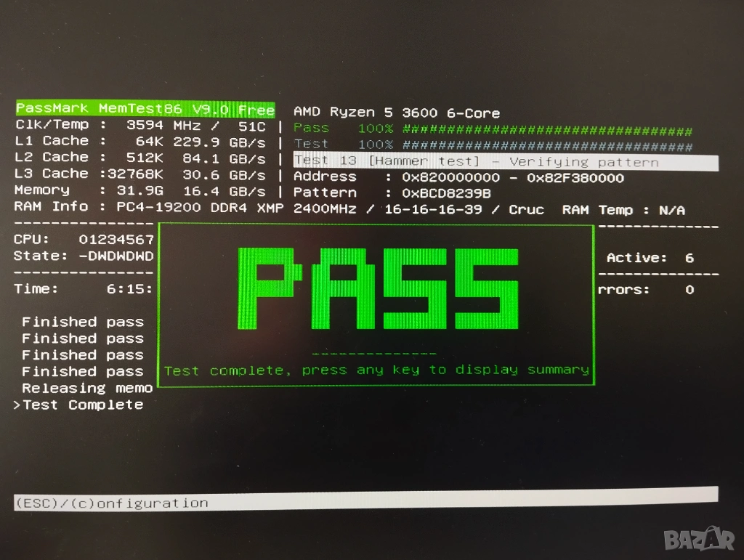The width and height of the screenshot is (744, 560).
Task: Click the Time 6:15 elapsed counter
Action: point(84,289)
